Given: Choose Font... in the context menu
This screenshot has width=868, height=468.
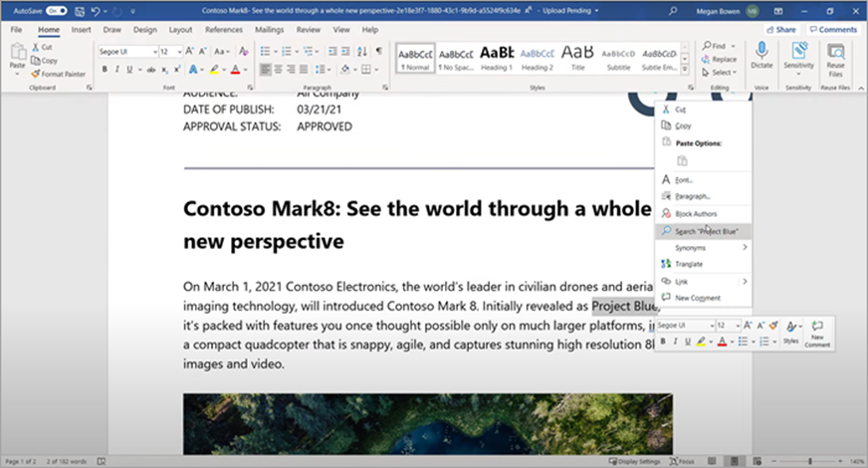Looking at the screenshot, I should coord(703,180).
